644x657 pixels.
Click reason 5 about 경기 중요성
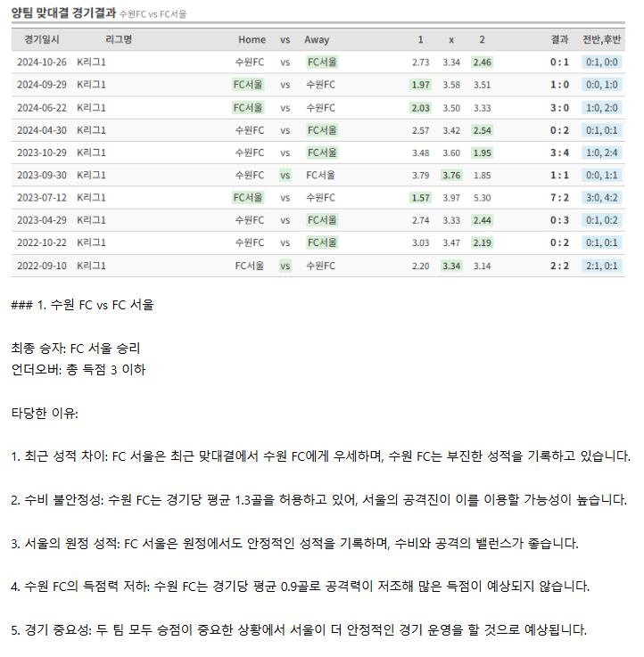click(299, 630)
